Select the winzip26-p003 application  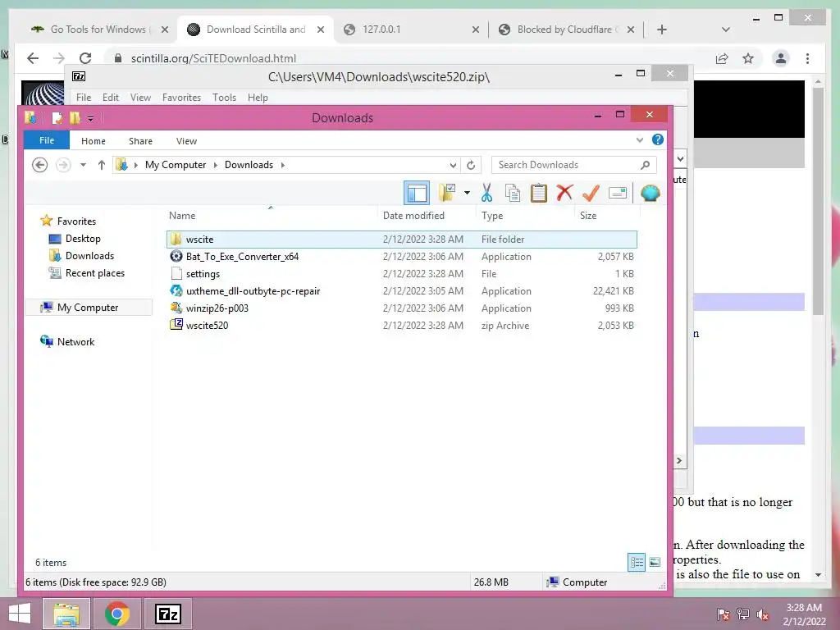pos(401,308)
